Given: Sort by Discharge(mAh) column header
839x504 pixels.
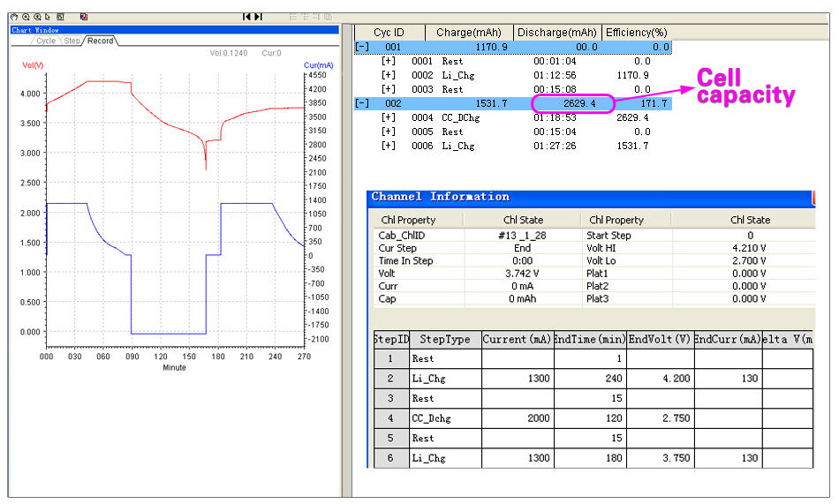Looking at the screenshot, I should pos(557,33).
